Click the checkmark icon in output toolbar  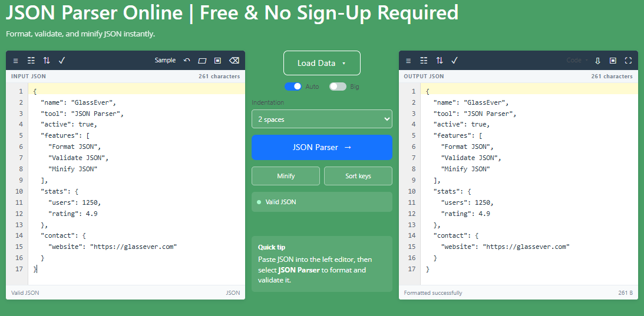pyautogui.click(x=455, y=61)
